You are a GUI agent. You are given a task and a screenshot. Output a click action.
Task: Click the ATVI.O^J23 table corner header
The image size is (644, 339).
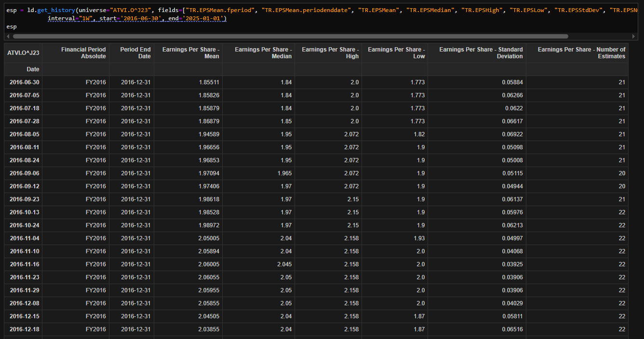[x=23, y=53]
